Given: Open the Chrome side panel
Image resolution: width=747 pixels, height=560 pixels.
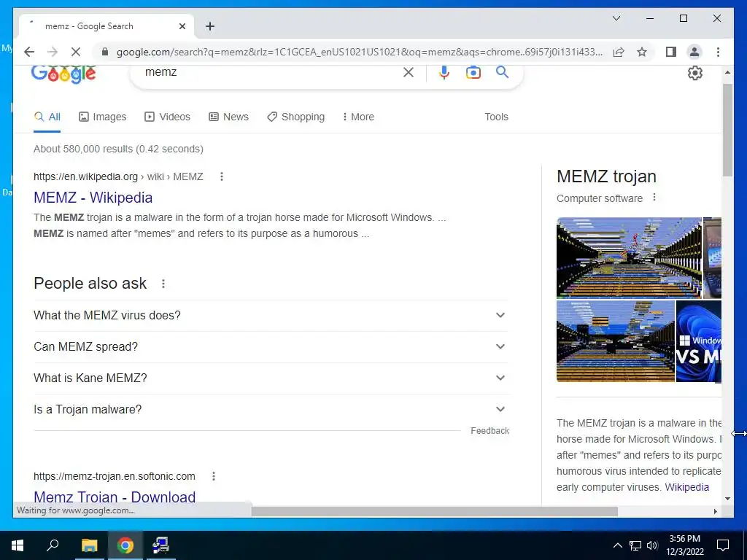Looking at the screenshot, I should tap(671, 52).
